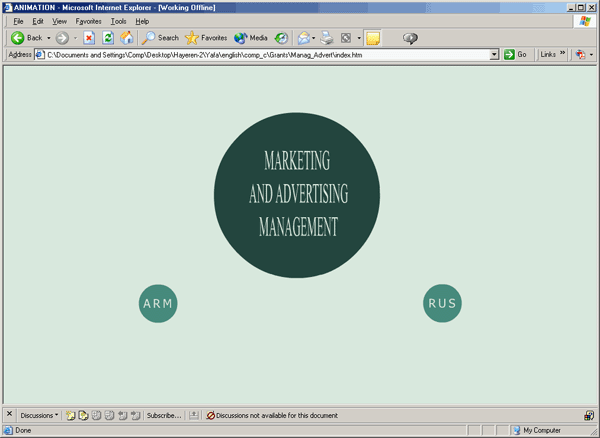Go to the Home page icon

coord(126,38)
